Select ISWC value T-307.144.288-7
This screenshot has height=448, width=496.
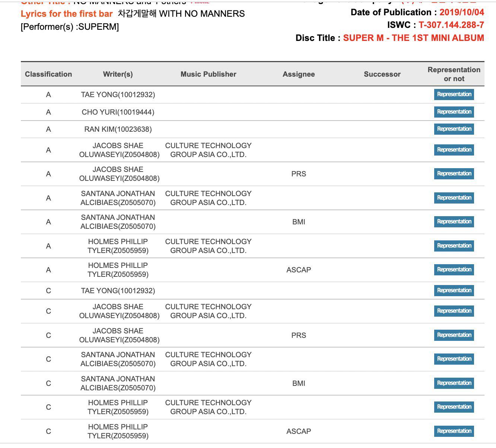point(451,25)
